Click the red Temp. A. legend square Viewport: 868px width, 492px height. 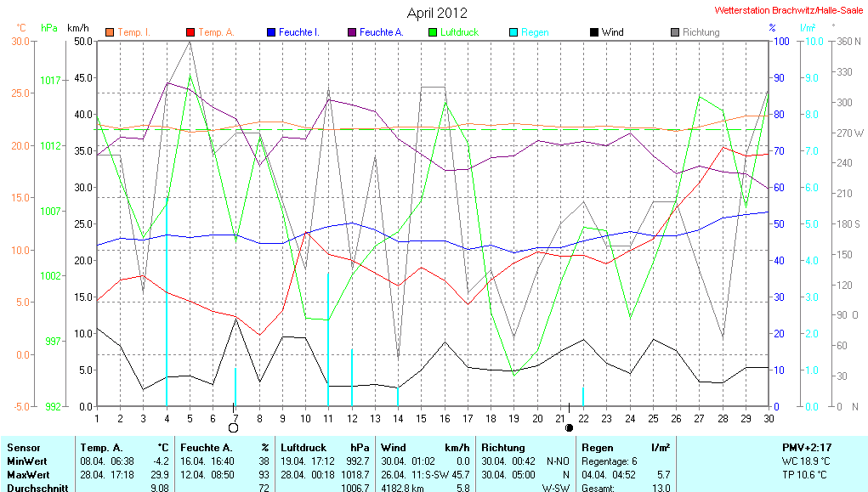tap(190, 32)
